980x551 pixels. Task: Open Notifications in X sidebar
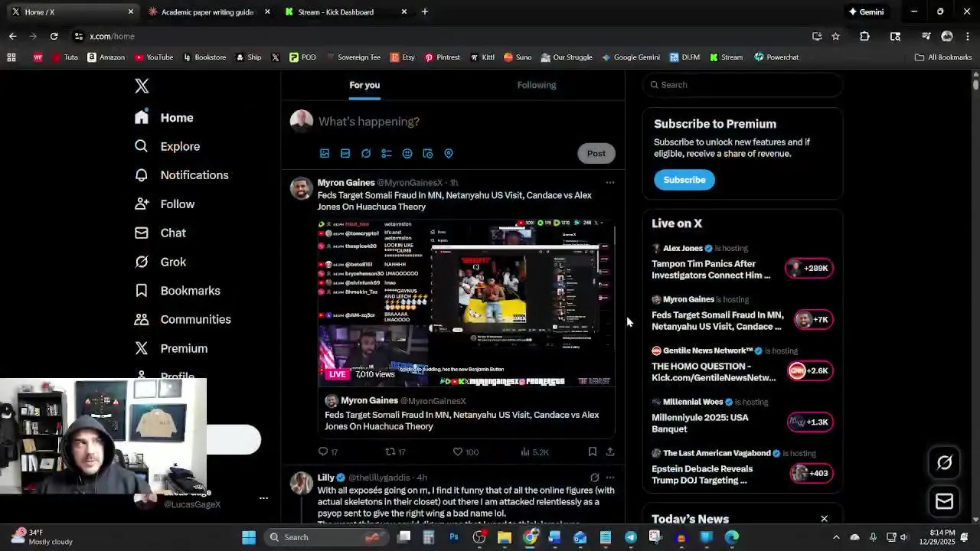point(181,175)
